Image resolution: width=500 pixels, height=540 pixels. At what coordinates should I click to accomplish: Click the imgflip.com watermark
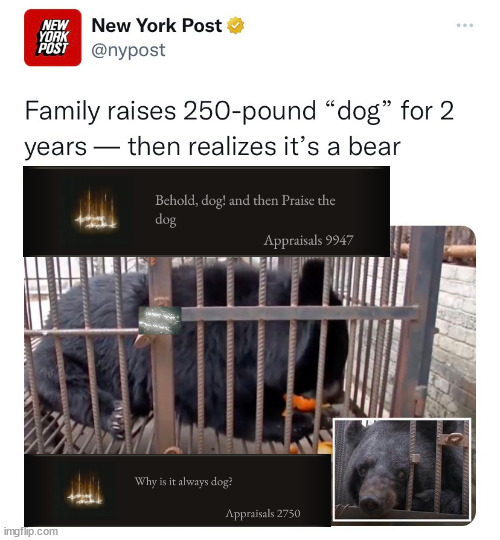coord(31,531)
